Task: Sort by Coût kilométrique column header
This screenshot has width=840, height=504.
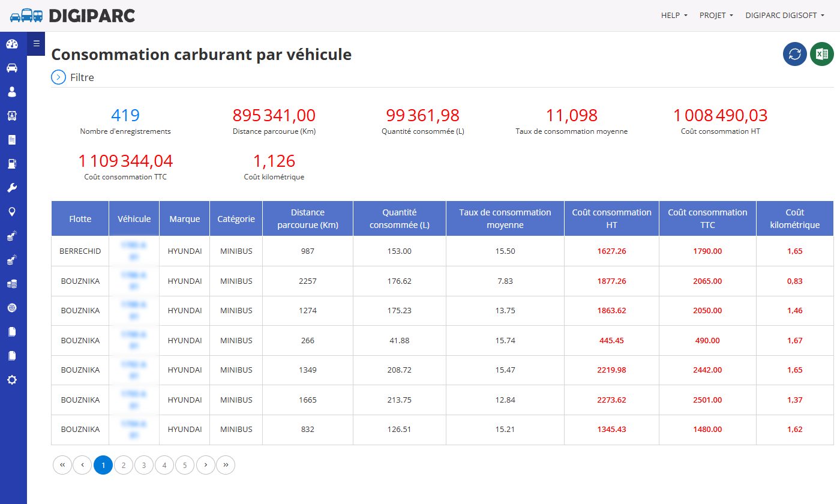Action: [794, 218]
